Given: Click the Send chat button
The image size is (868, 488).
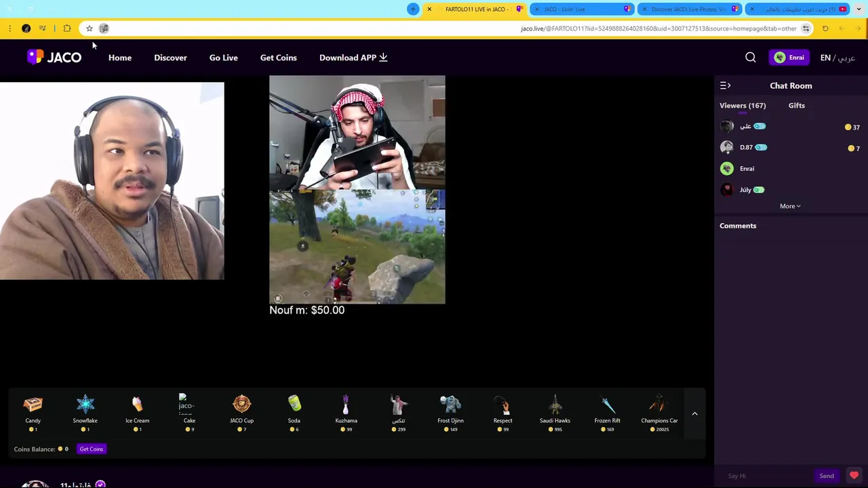Looking at the screenshot, I should click(827, 476).
